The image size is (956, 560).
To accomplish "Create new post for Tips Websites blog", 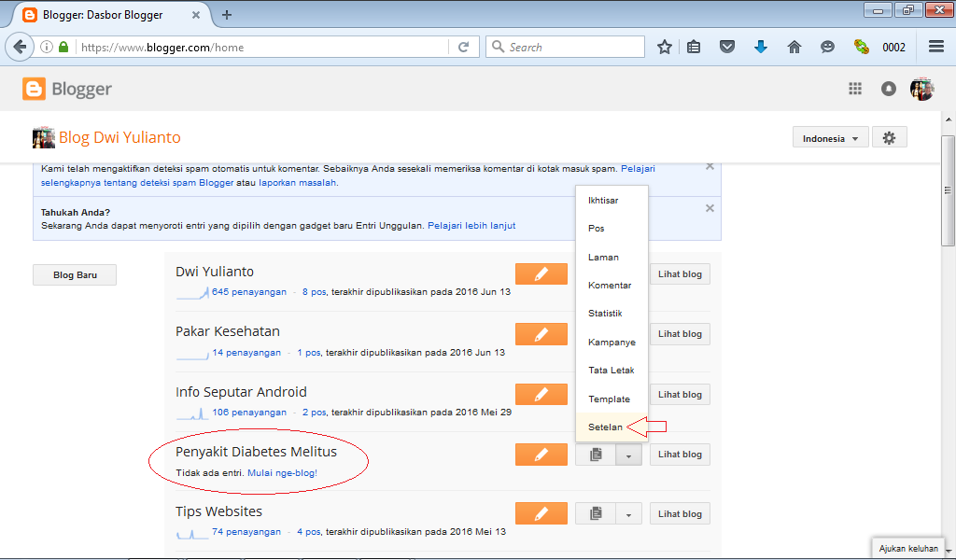I will click(541, 513).
